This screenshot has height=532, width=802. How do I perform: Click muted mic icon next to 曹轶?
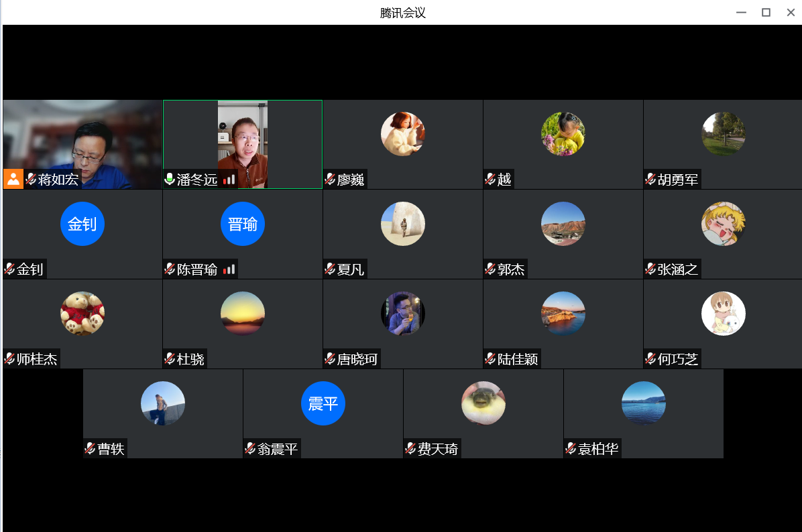pyautogui.click(x=90, y=449)
